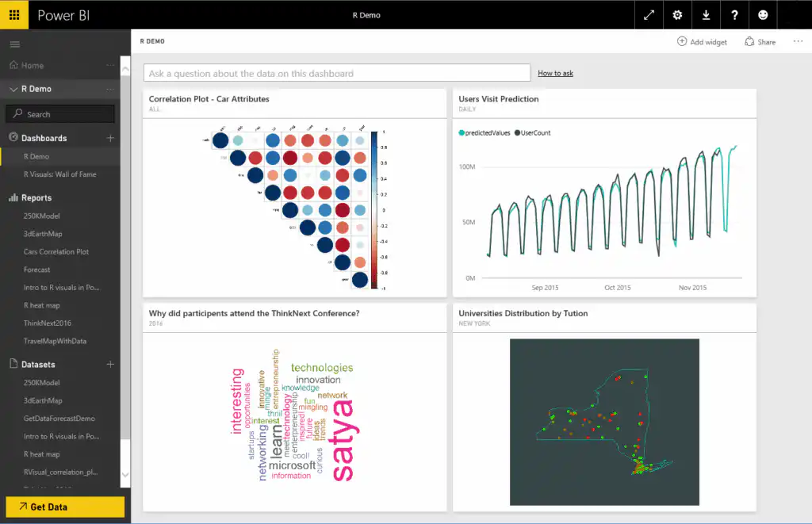812x524 pixels.
Task: Click the feedback smiley face icon
Action: point(764,15)
